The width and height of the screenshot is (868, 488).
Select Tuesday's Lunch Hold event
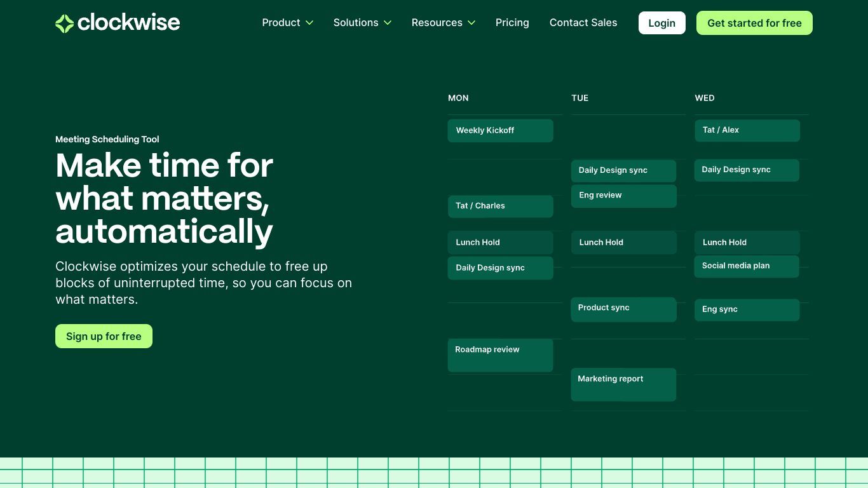click(623, 243)
